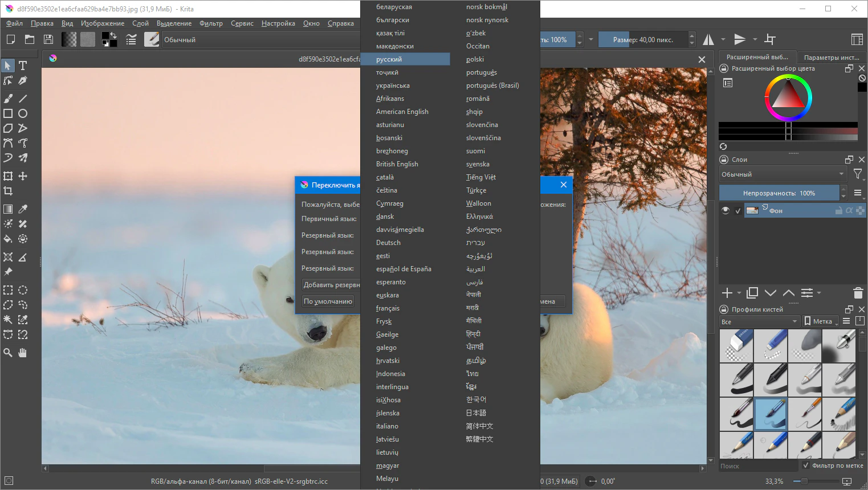Open the Фильтр menu
The width and height of the screenshot is (868, 490).
(x=211, y=23)
